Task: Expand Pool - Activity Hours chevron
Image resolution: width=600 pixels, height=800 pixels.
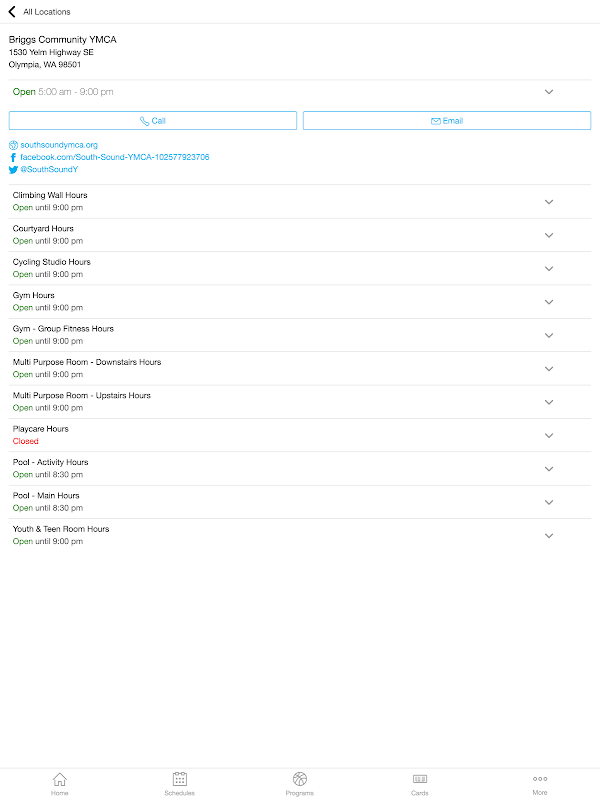Action: pyautogui.click(x=549, y=469)
